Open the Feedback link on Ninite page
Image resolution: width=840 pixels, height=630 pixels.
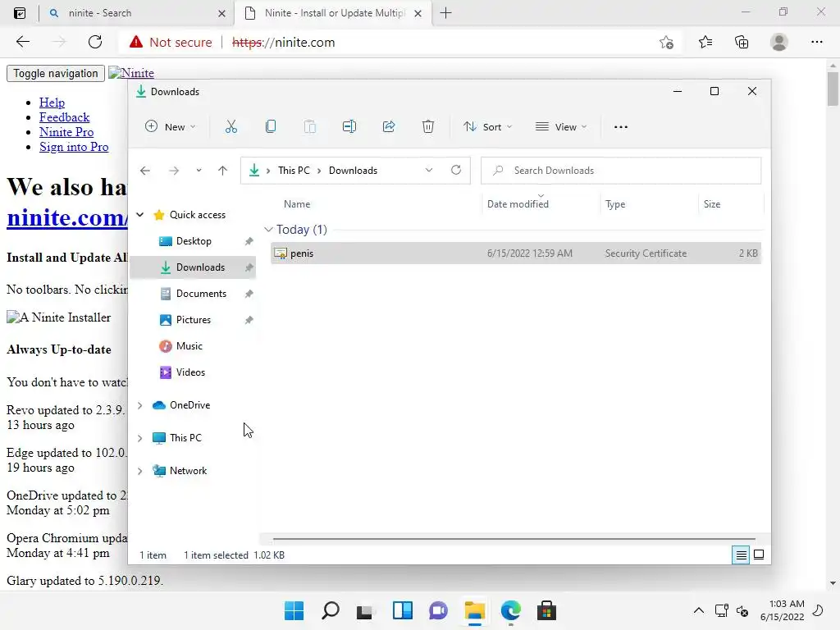coord(64,117)
